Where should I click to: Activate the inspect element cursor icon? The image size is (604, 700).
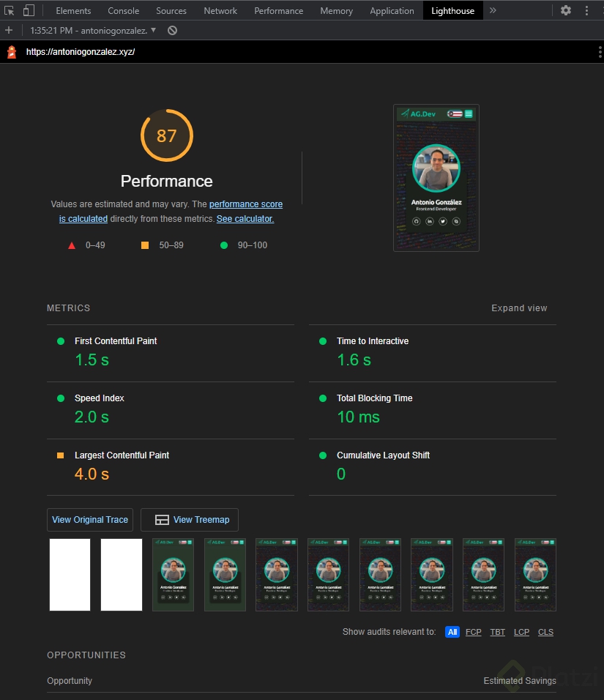(x=10, y=10)
